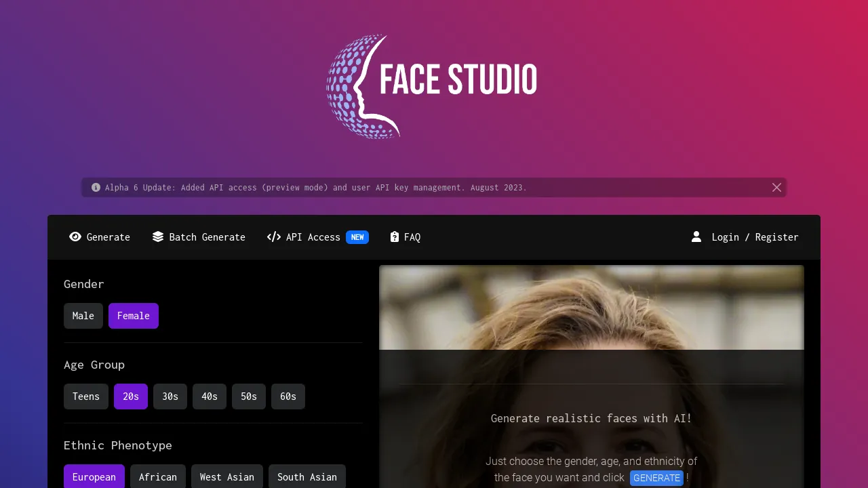Click the code icon next to API Access
This screenshot has width=868, height=488.
point(273,237)
